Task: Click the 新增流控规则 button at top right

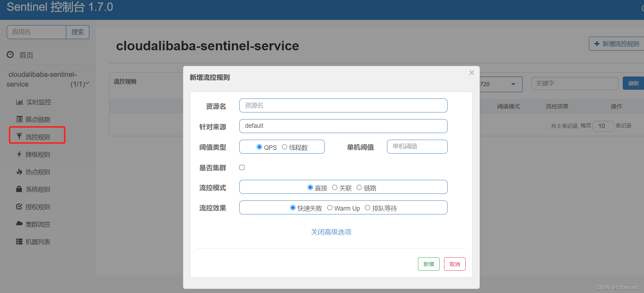Action: coord(616,44)
